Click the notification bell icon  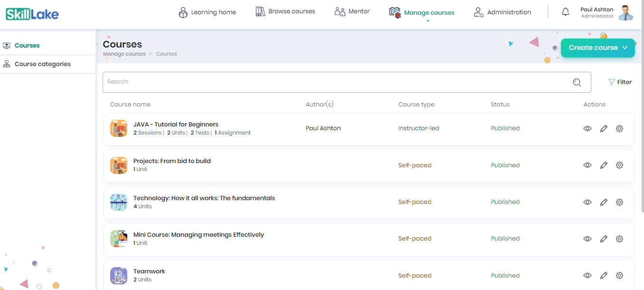pos(565,12)
